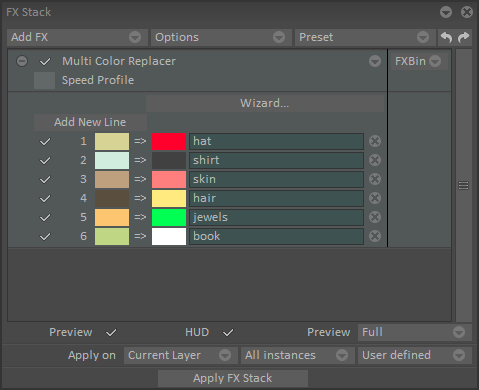The image size is (479, 390).
Task: Pick the light green source color for book
Action: click(112, 236)
